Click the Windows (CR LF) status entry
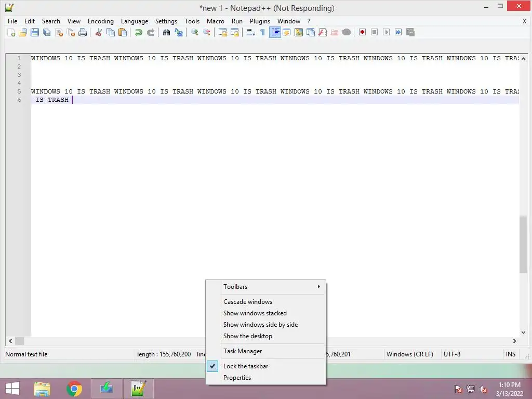This screenshot has height=399, width=532. pos(410,354)
